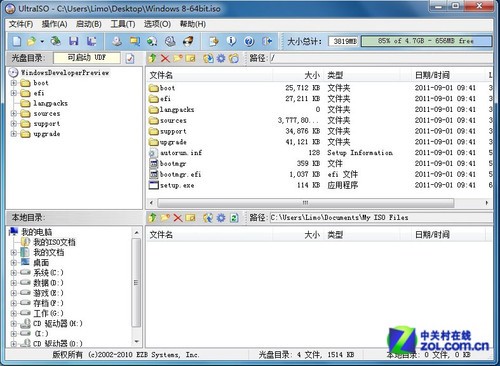This screenshot has width=500, height=366.
Task: Click the Convert image format icon
Action: 152,41
